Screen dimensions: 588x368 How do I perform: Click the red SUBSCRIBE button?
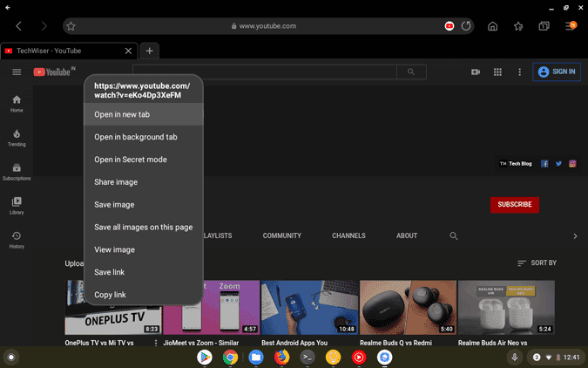click(515, 205)
